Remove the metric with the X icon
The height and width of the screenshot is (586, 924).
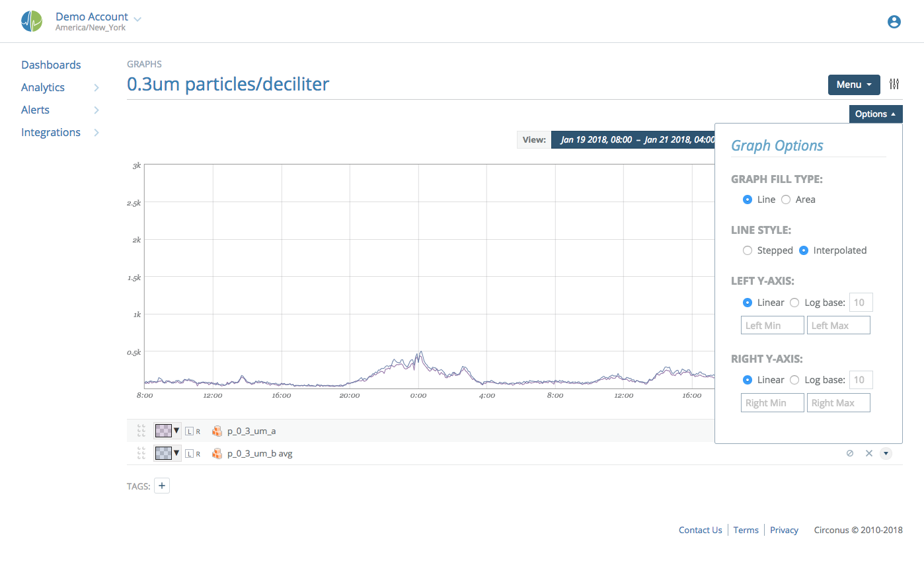[869, 453]
